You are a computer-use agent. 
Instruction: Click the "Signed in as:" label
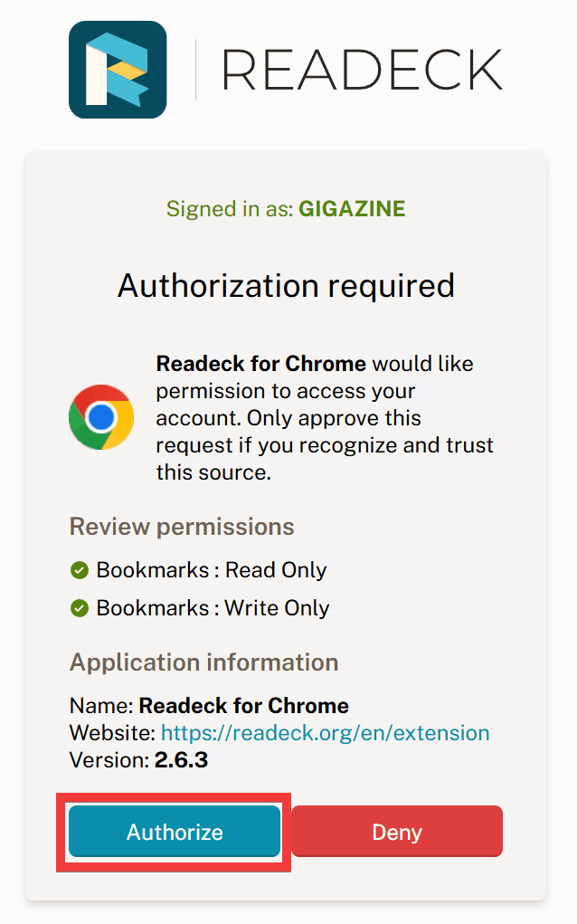(230, 210)
